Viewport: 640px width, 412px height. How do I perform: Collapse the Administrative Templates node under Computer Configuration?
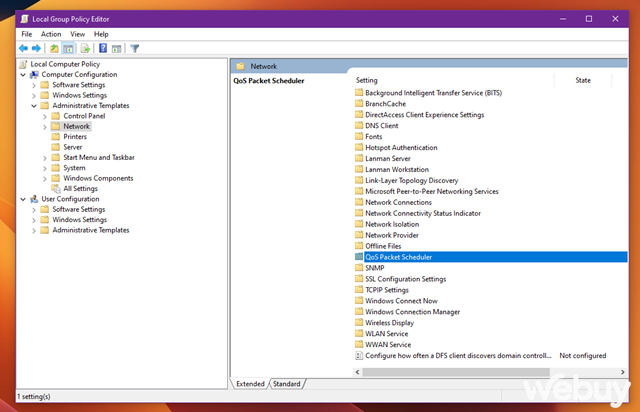tap(33, 106)
